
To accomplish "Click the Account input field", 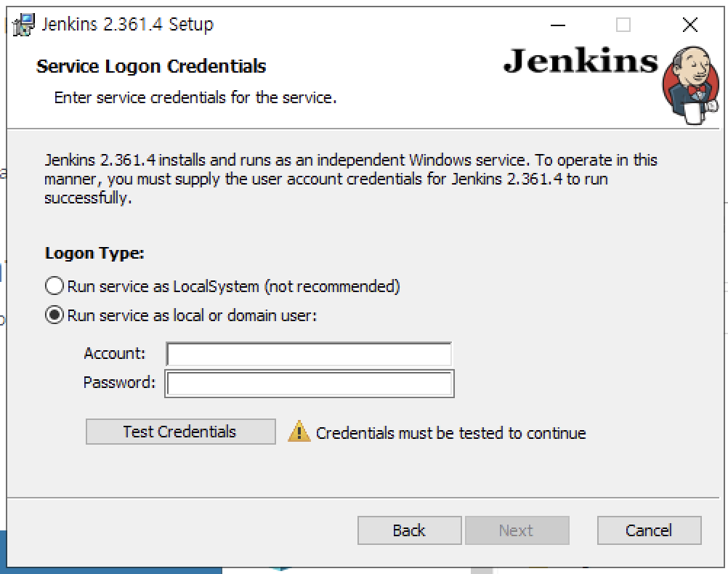I will [x=309, y=355].
